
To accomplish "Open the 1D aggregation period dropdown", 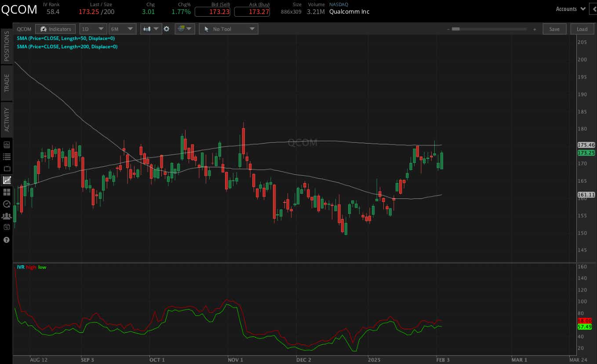I will [x=93, y=29].
